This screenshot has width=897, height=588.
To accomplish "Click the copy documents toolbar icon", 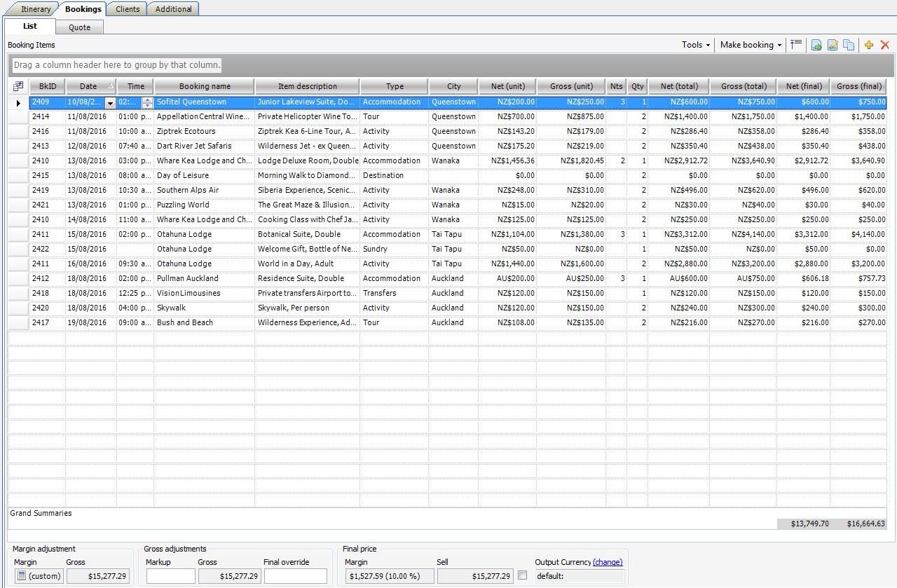I will 849,45.
